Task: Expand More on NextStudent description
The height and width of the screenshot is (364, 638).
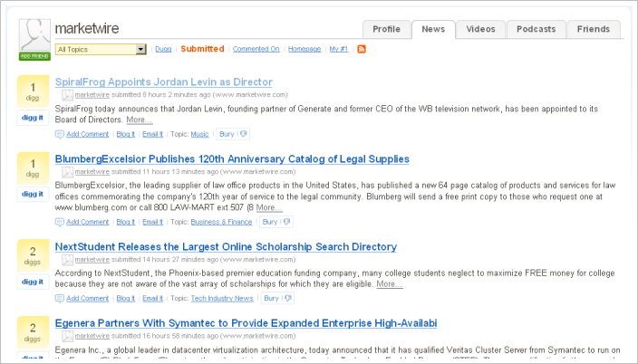Action: [390, 284]
